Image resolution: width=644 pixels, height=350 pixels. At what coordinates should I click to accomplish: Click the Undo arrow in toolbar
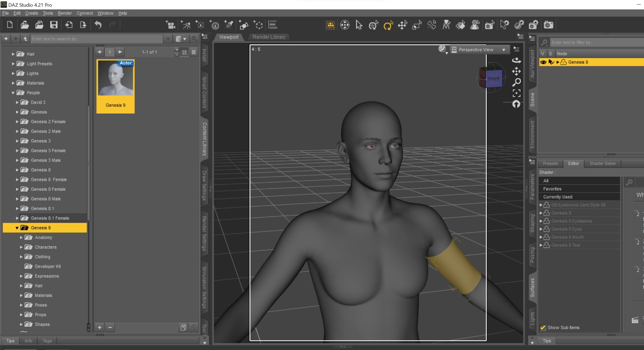pyautogui.click(x=98, y=25)
